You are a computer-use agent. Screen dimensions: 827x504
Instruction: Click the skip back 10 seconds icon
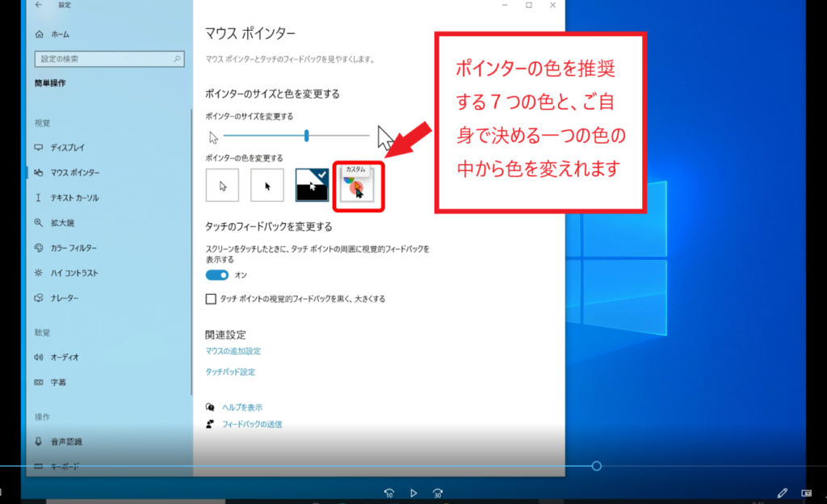point(389,492)
